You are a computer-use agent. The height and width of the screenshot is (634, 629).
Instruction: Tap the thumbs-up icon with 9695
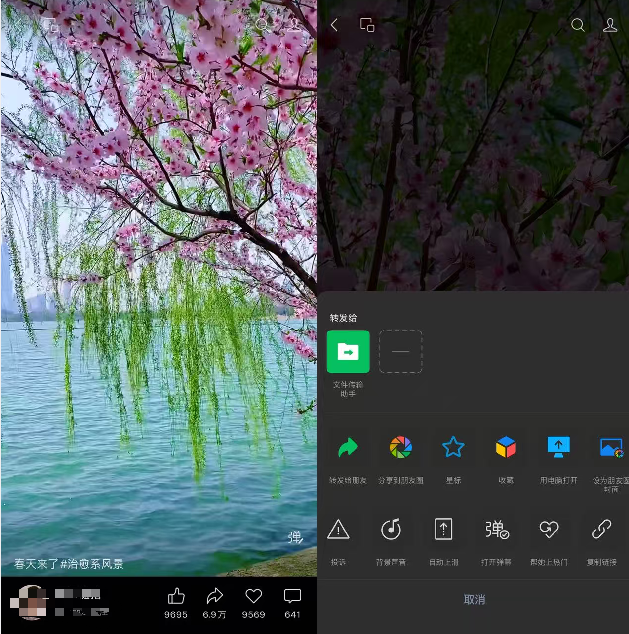(176, 597)
